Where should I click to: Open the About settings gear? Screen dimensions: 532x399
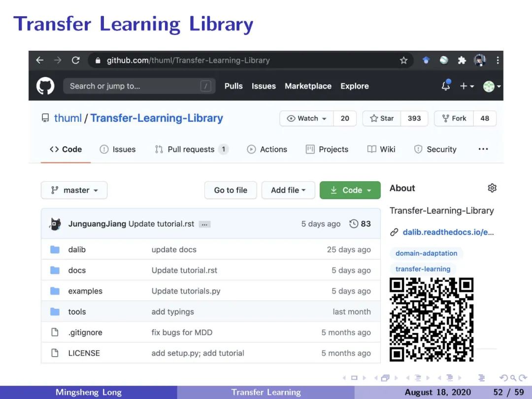pyautogui.click(x=492, y=188)
